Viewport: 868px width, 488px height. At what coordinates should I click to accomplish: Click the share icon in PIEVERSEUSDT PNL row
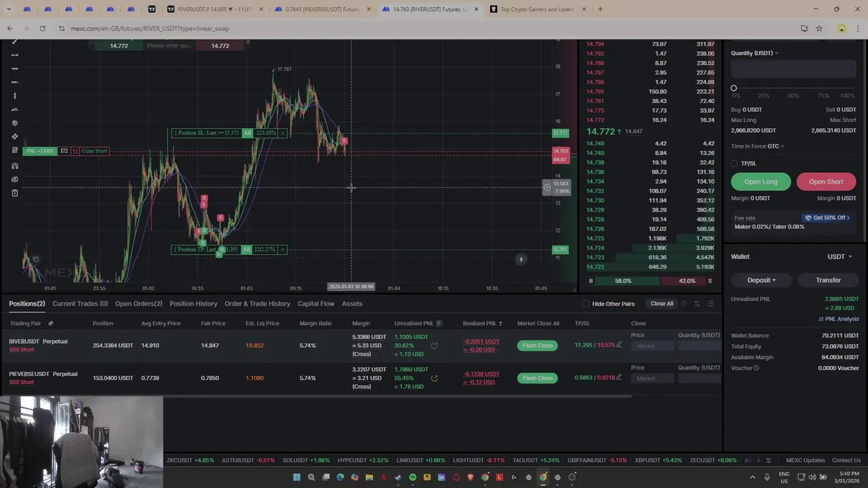click(434, 378)
